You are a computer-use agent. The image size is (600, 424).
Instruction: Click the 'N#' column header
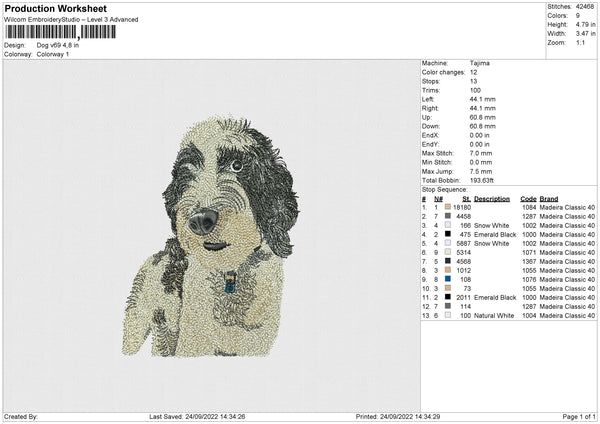click(x=439, y=199)
